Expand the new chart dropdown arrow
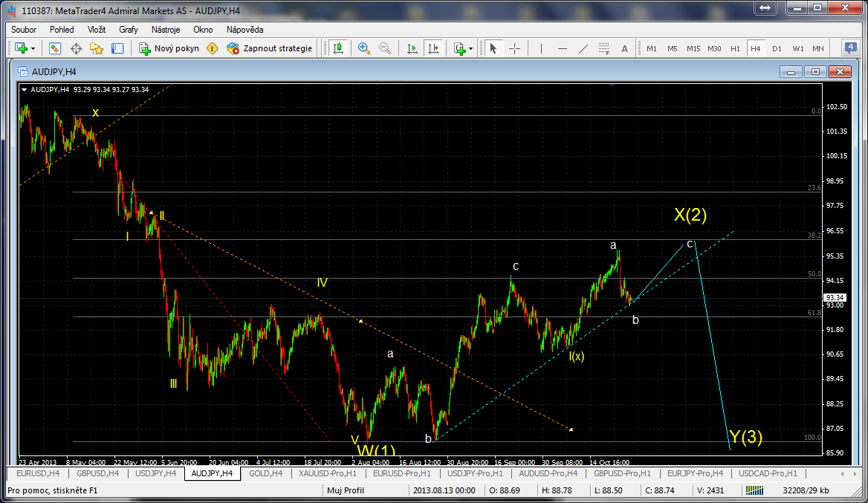Screen dimensions: 868x503 pyautogui.click(x=33, y=48)
